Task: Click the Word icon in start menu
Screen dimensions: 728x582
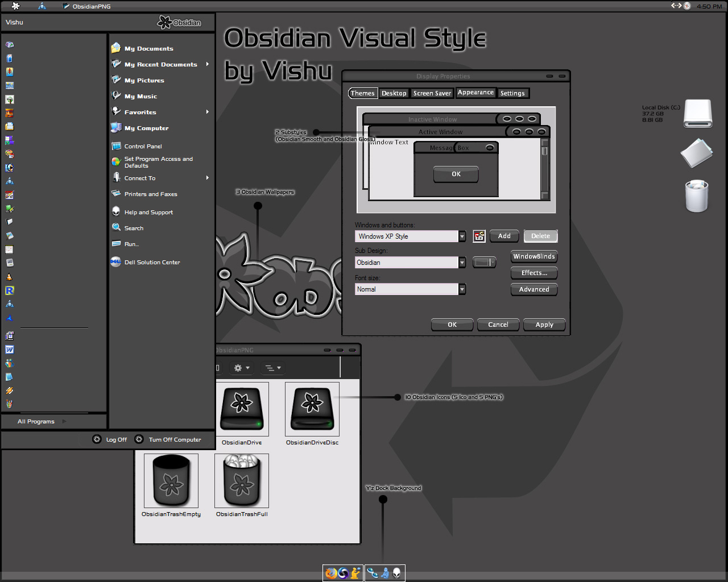Action: coord(10,350)
